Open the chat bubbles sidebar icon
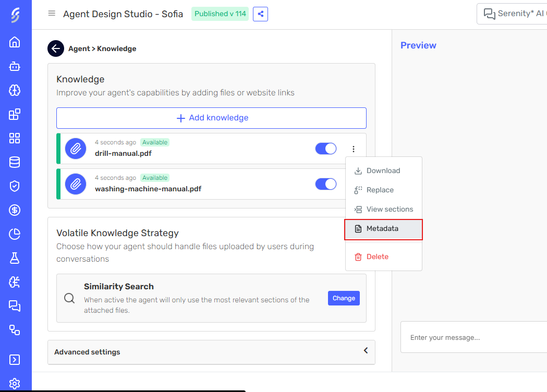 click(15, 306)
